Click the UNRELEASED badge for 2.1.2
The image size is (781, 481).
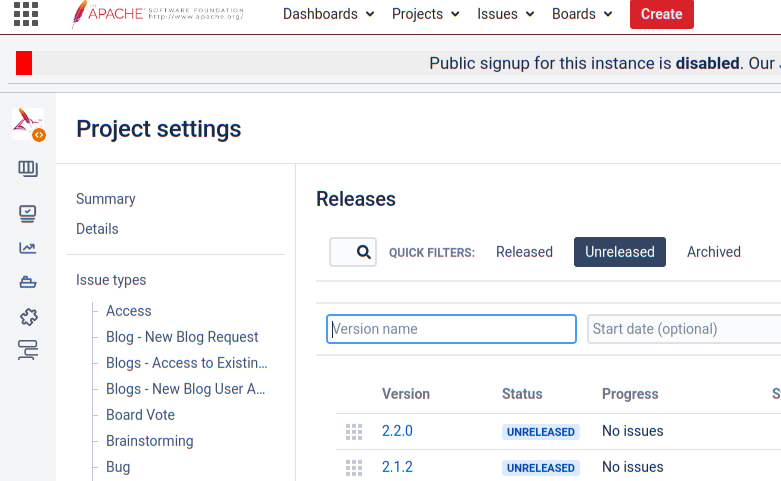pyautogui.click(x=540, y=468)
